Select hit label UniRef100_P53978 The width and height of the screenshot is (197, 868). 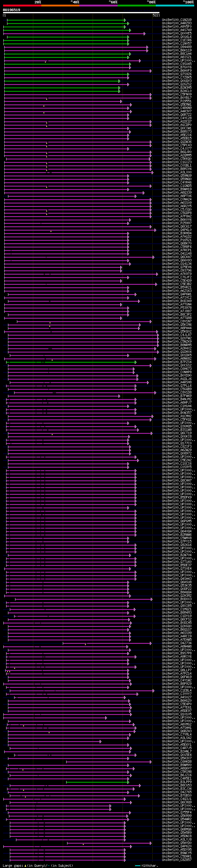177,308
